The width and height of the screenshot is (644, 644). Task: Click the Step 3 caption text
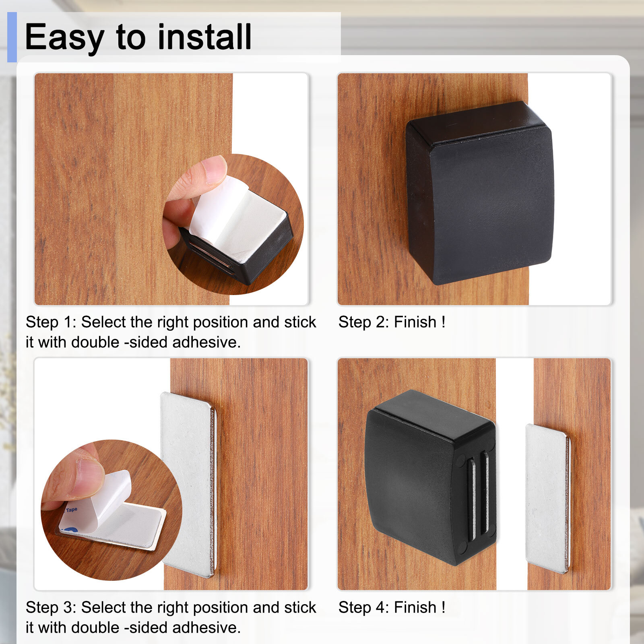point(171,617)
